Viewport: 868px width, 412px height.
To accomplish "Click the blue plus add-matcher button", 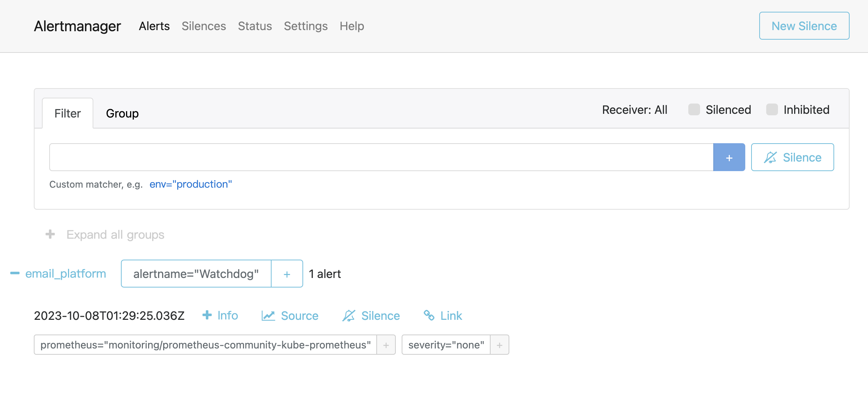I will pos(729,158).
